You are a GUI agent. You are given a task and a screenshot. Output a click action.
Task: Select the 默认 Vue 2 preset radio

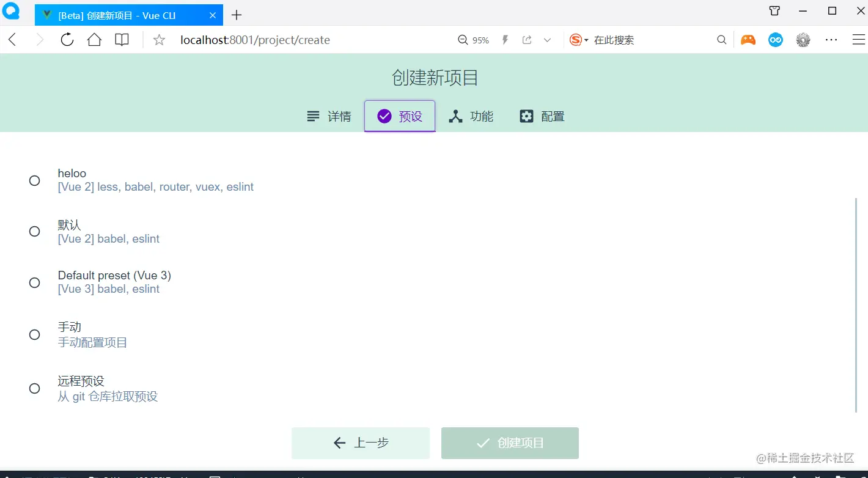35,232
